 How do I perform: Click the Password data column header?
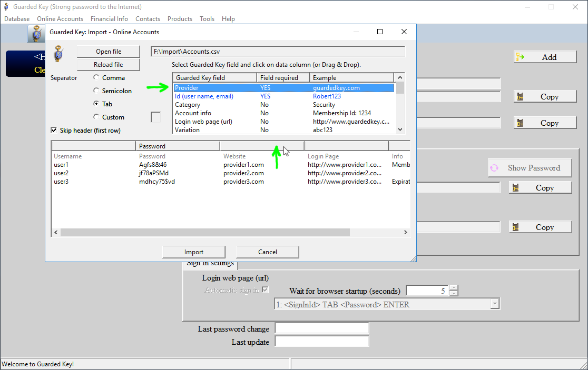[x=178, y=146]
